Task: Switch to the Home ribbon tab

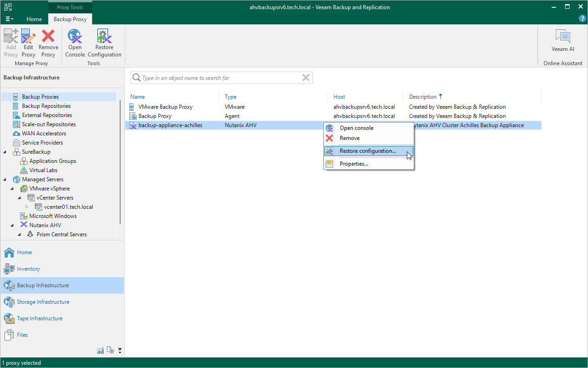Action: tap(34, 19)
